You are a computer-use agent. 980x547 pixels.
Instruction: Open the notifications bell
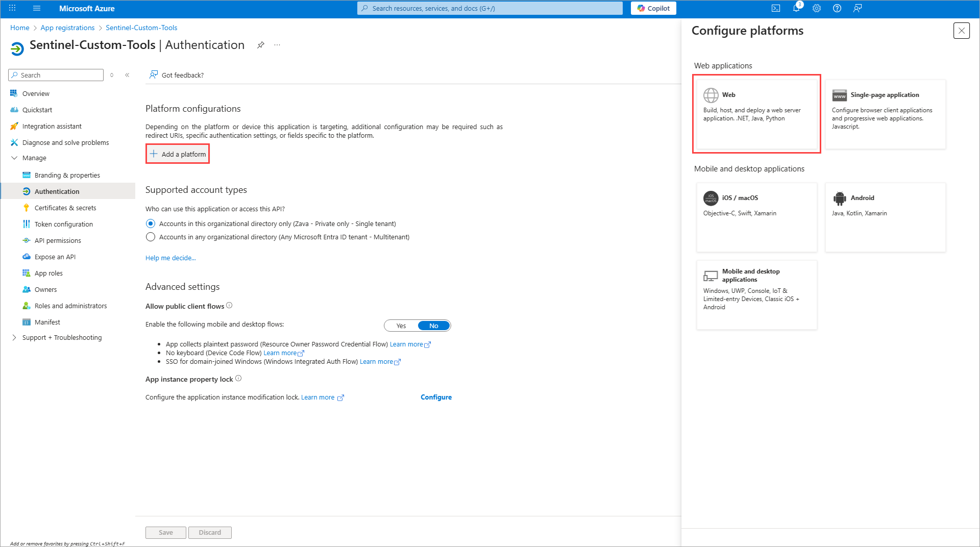point(796,8)
